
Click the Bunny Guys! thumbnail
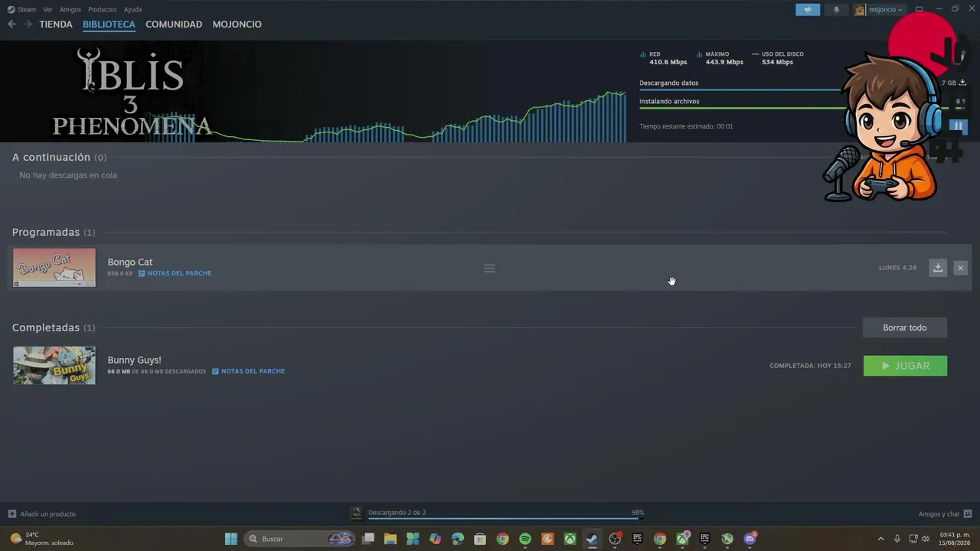tap(54, 365)
